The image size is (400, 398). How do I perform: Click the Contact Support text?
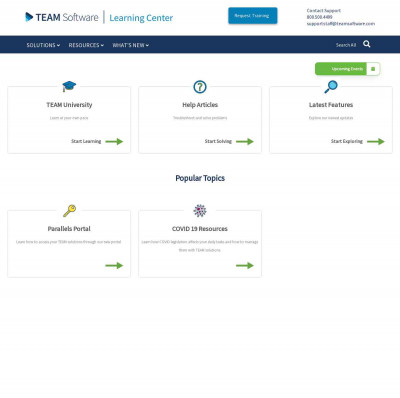tap(324, 10)
